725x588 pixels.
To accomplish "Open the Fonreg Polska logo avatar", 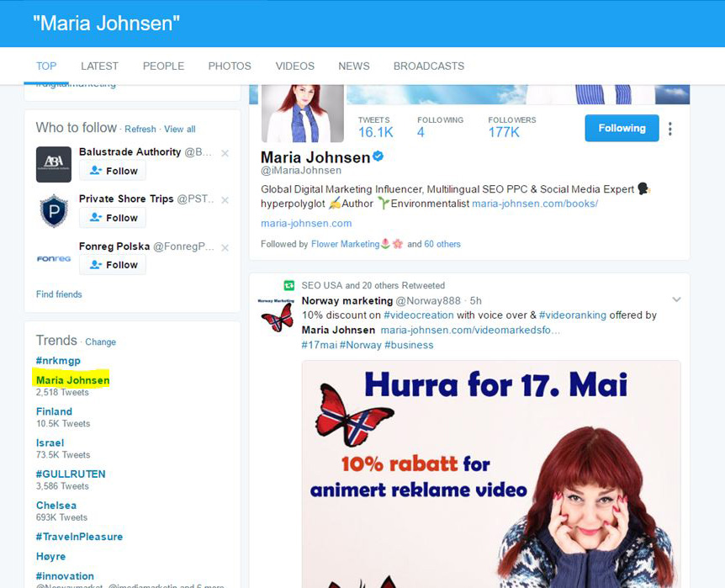I will [x=54, y=258].
